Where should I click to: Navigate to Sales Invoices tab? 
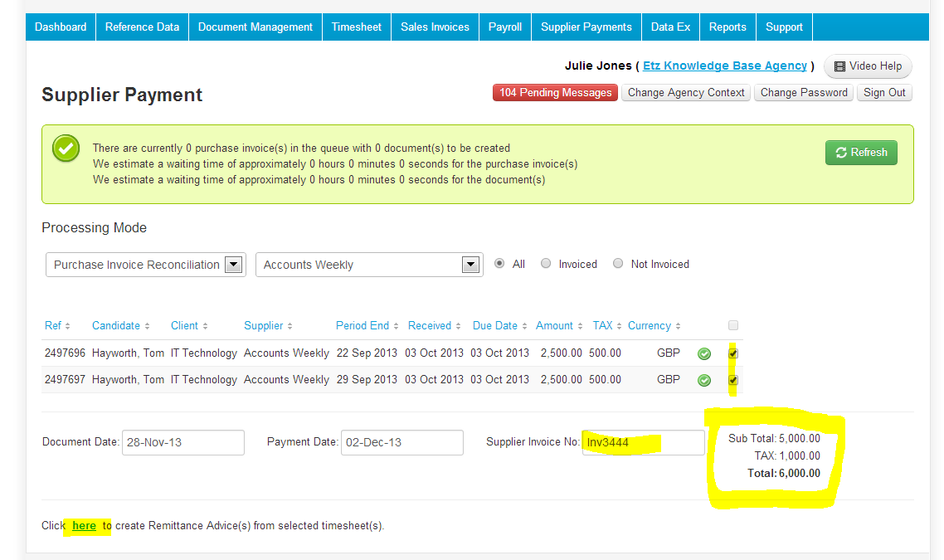pos(435,27)
